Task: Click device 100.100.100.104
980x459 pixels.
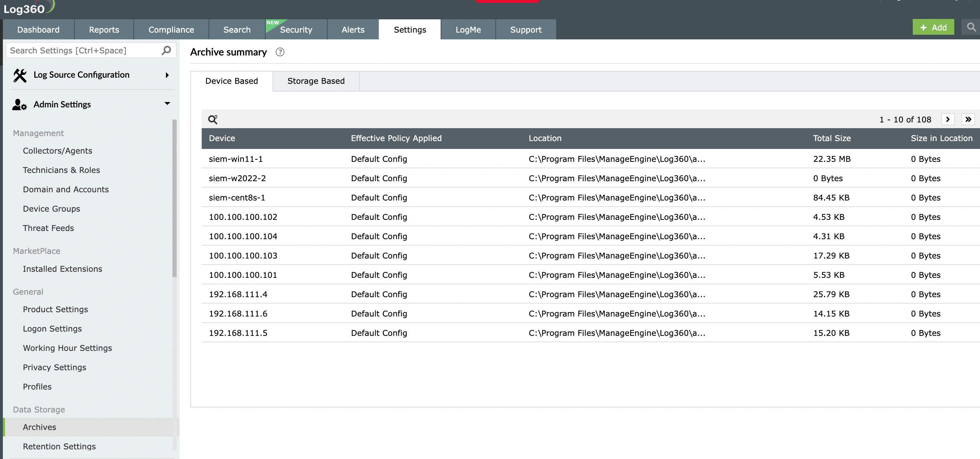Action: (x=243, y=237)
